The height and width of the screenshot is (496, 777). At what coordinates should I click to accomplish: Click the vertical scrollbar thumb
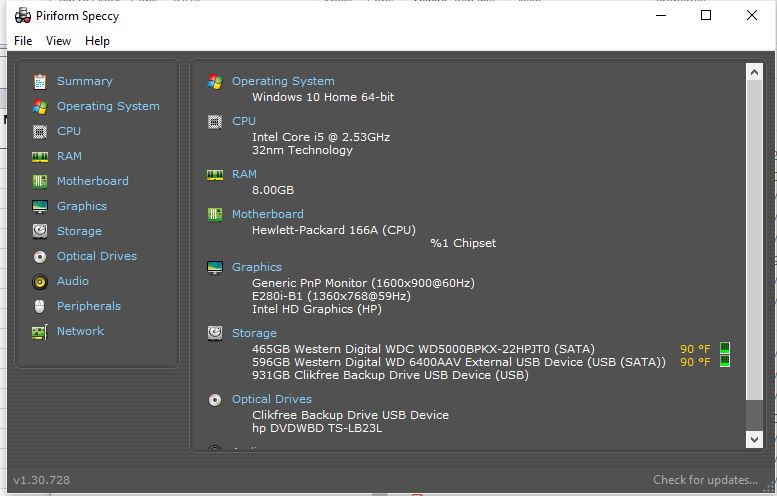pyautogui.click(x=754, y=240)
